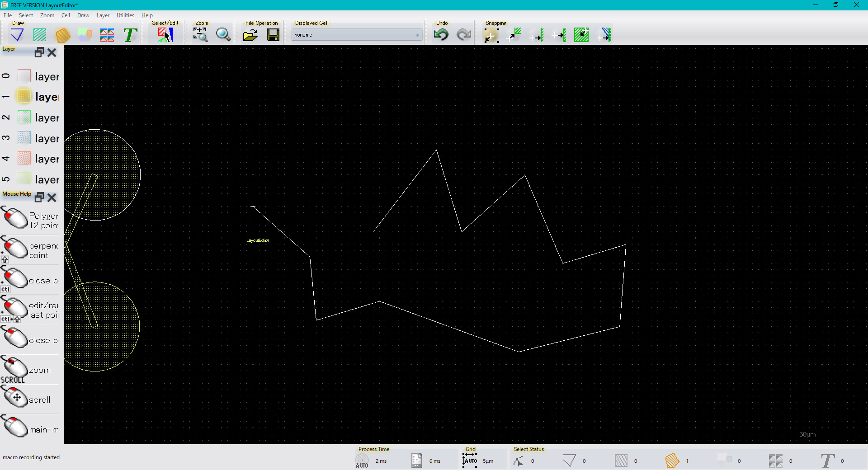Pick the layer 4 red swatch
Viewport: 868px width, 470px height.
24,159
